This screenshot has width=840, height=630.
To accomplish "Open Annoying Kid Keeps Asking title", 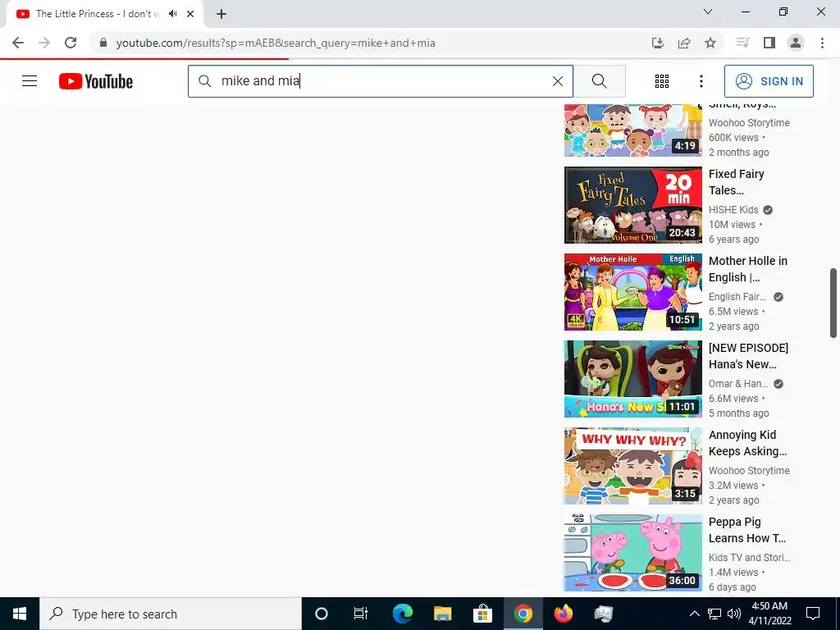I will (747, 443).
